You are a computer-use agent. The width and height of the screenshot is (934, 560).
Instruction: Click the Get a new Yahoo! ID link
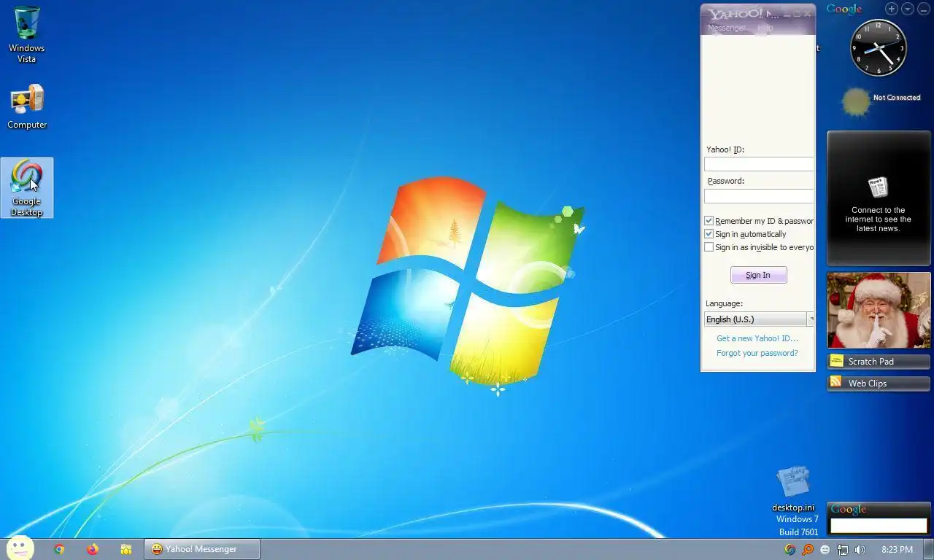pos(757,338)
